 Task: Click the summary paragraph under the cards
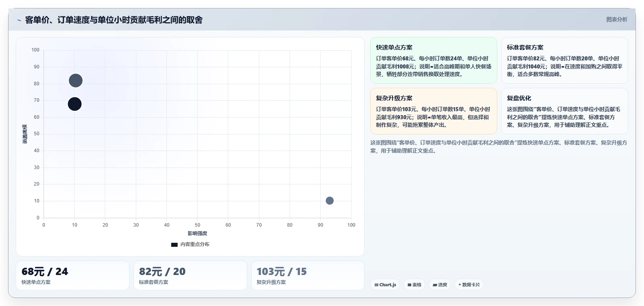(x=499, y=147)
